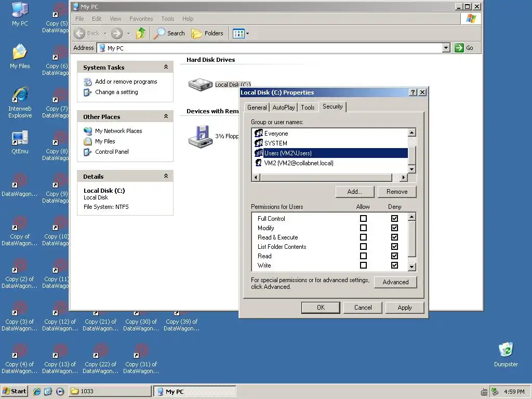Select Copy (22) of DataWagon shortcut
532x399 pixels.
(100, 358)
